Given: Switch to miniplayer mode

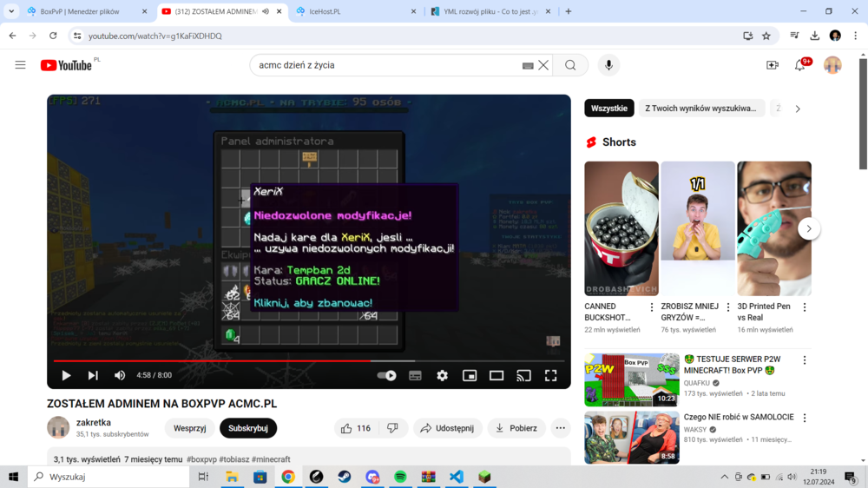Looking at the screenshot, I should [470, 376].
